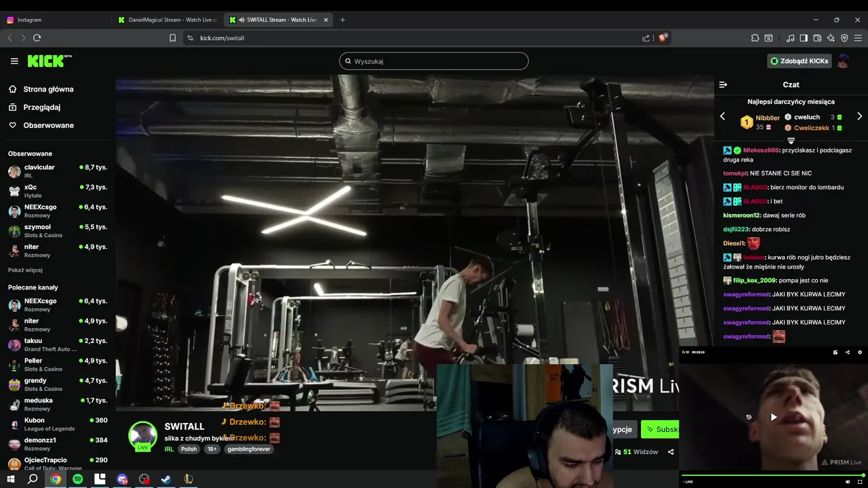Collapse the chat panel with arrow icon
The width and height of the screenshot is (868, 488).
coord(723,85)
